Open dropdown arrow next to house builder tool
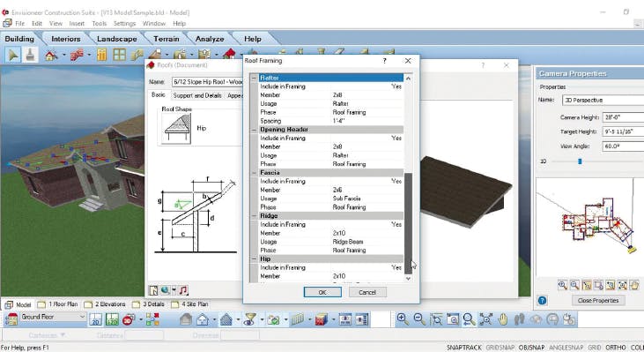The width and height of the screenshot is (644, 352). 63,55
